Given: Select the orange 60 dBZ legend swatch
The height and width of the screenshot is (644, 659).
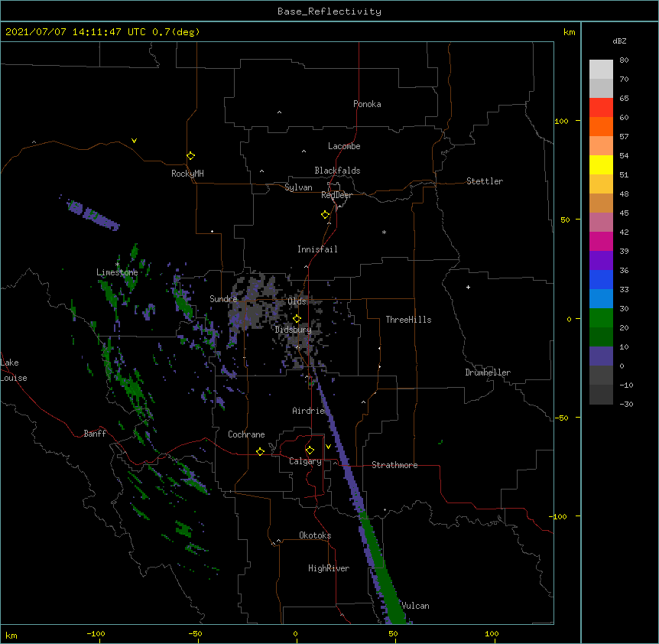Looking at the screenshot, I should (x=601, y=126).
